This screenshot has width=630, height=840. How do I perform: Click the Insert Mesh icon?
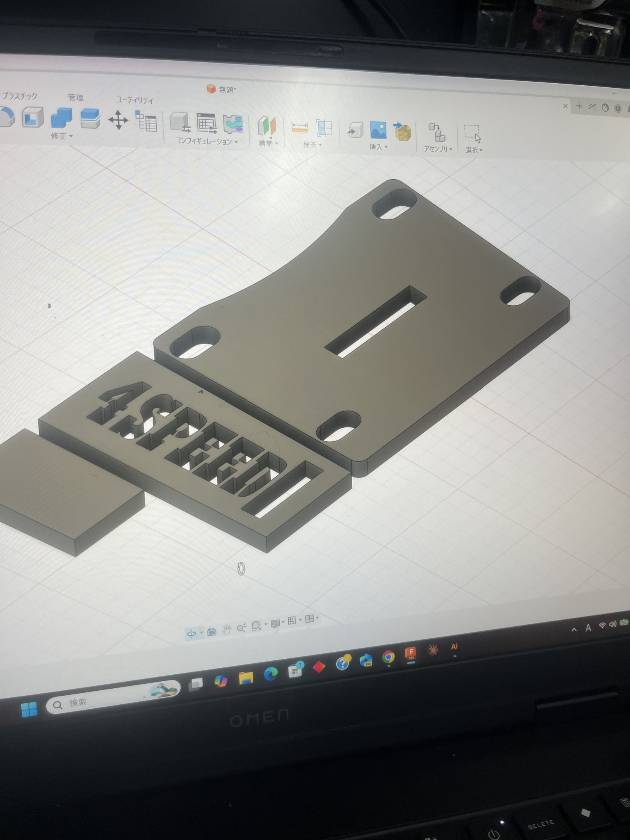tap(402, 131)
